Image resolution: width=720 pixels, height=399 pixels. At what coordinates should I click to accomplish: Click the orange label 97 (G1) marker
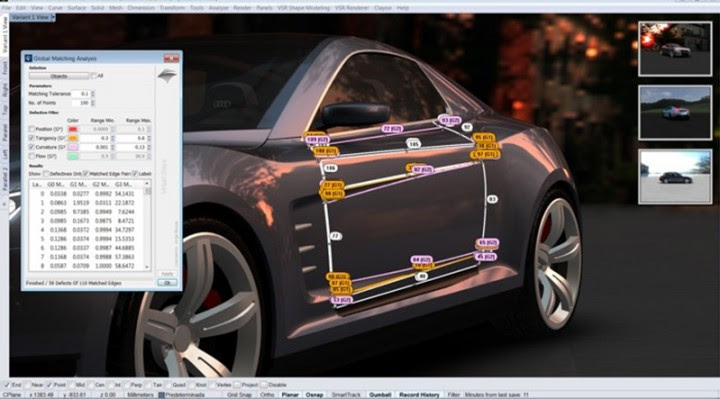point(487,155)
